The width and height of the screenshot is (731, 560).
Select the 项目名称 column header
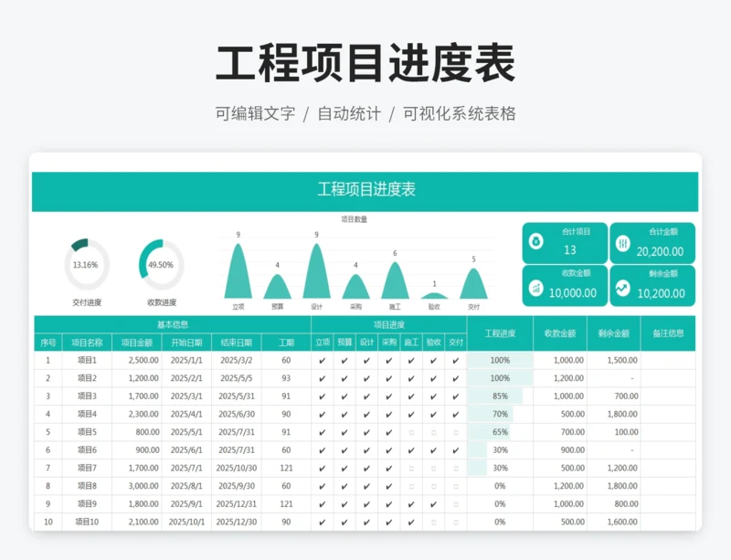pos(87,343)
